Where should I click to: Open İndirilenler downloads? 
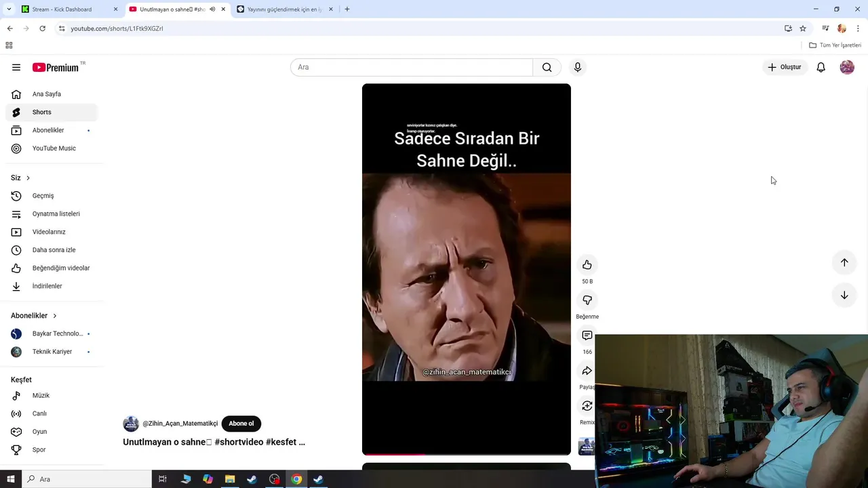click(52, 286)
